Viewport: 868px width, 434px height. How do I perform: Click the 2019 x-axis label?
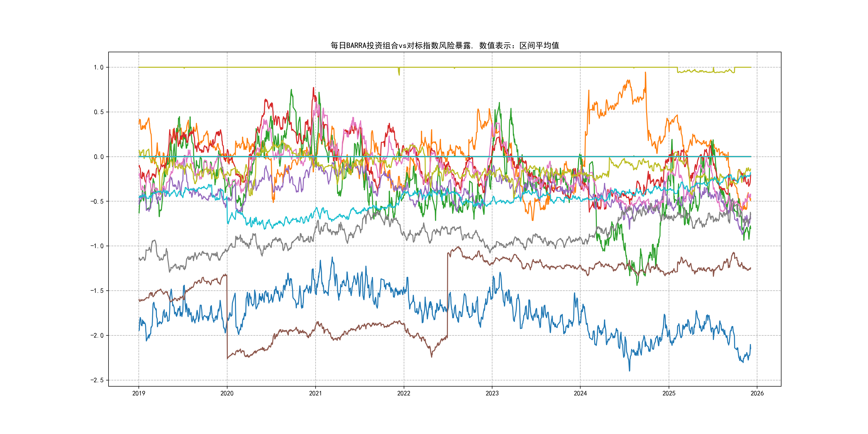coord(139,393)
